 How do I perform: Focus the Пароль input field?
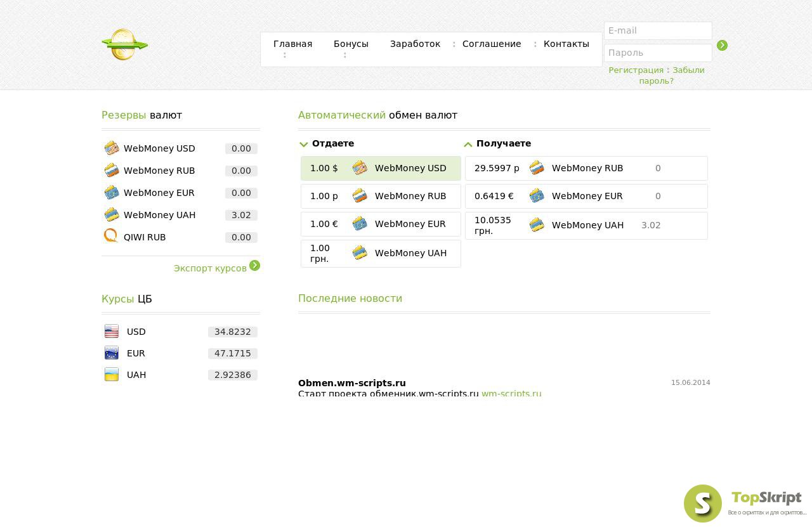coord(658,53)
